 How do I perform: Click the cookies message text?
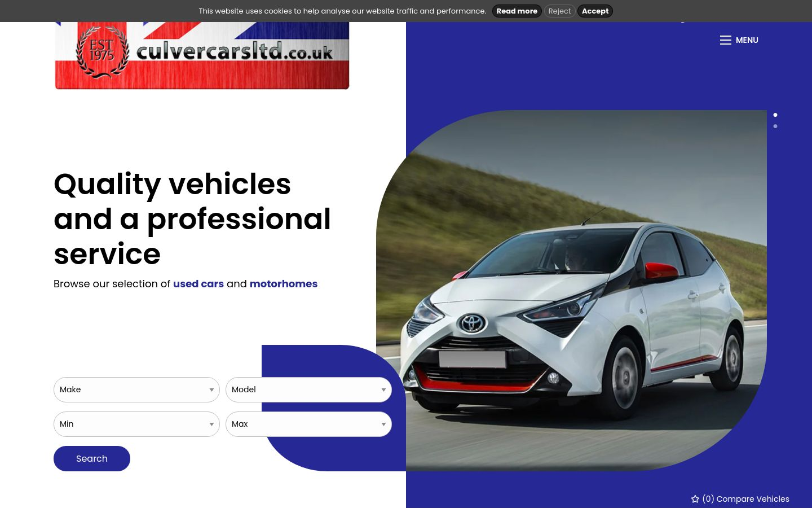click(x=342, y=11)
